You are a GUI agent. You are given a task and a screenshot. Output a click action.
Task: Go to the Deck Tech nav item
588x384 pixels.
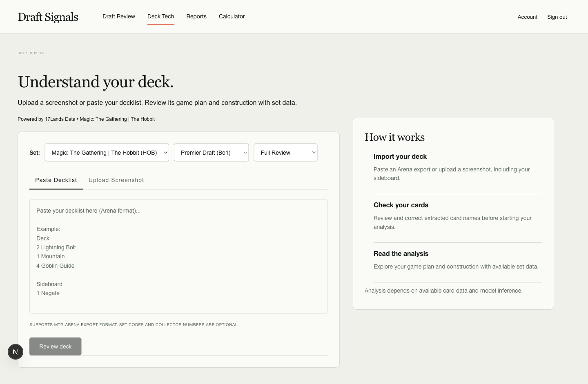tap(161, 16)
